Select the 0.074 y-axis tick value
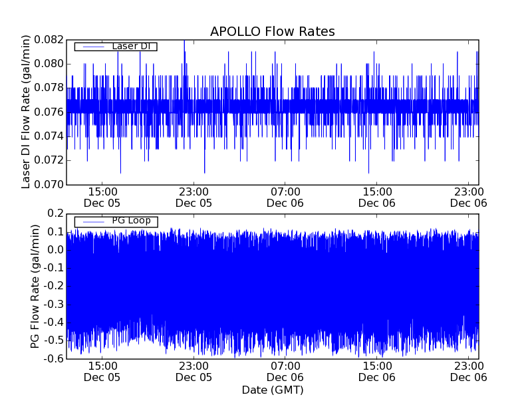The width and height of the screenshot is (532, 399). 49,136
